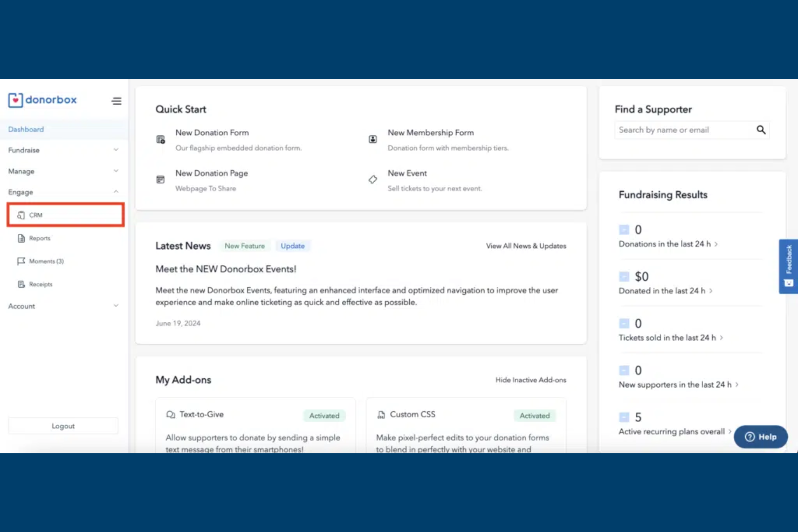Click the New Membership Form icon
798x532 pixels.
(x=373, y=139)
